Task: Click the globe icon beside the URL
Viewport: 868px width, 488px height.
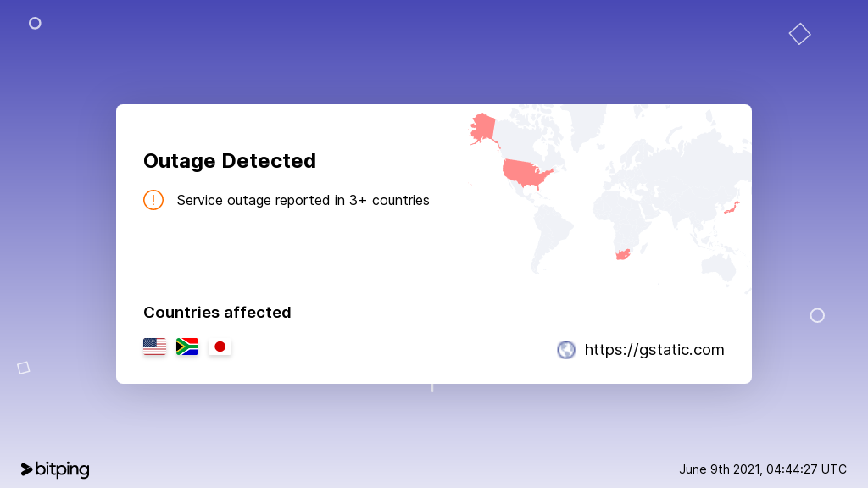Action: (x=565, y=350)
